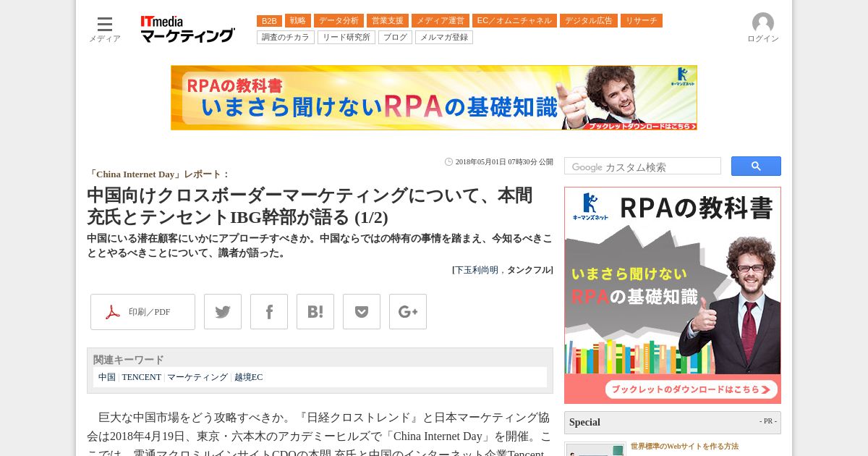The width and height of the screenshot is (868, 456).
Task: Click the Special section header
Action: (x=673, y=422)
